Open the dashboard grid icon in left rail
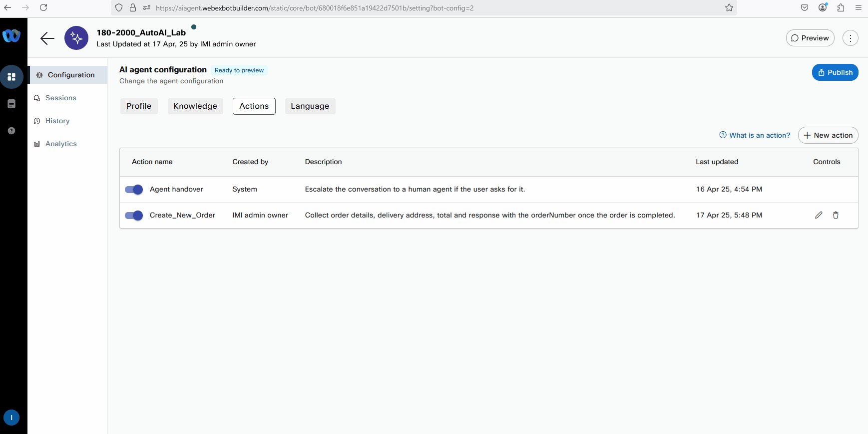The width and height of the screenshot is (868, 434). 11,77
